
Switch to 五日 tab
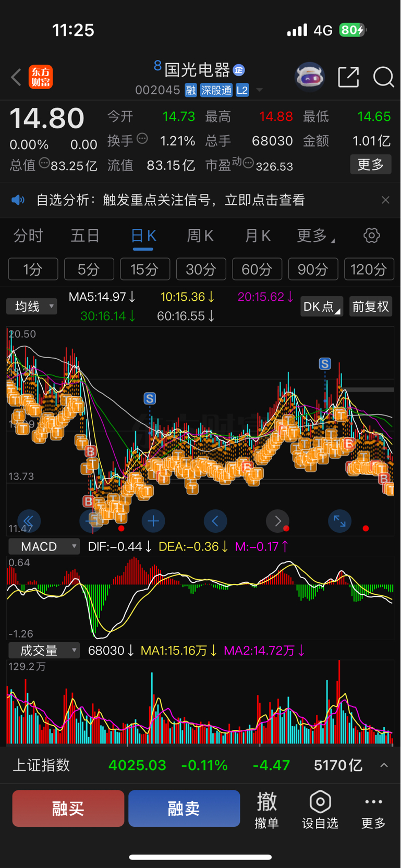pos(85,236)
